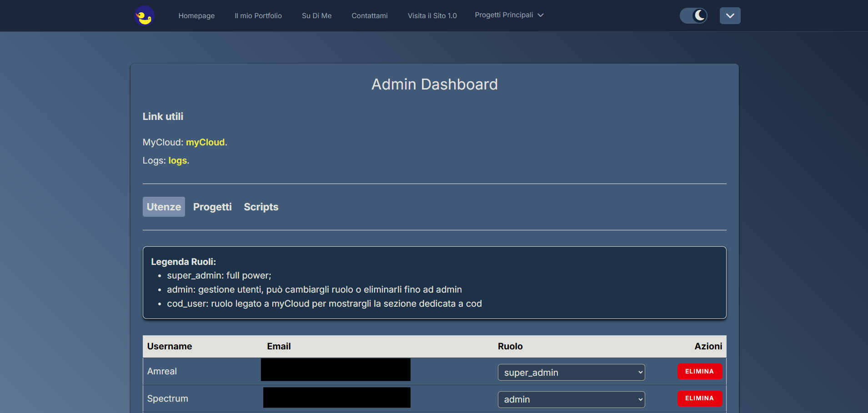
Task: Click Elimina button for Spectrum
Action: (700, 398)
